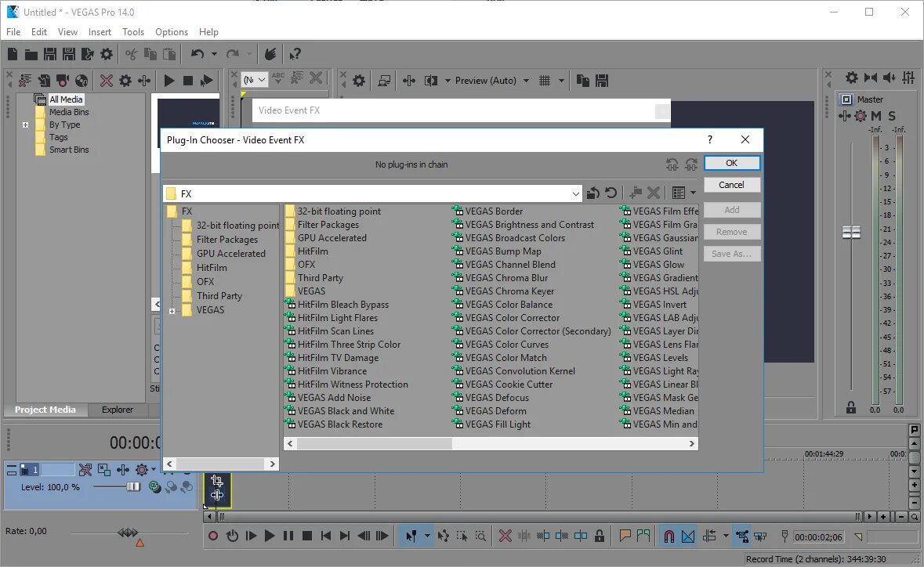The image size is (924, 567).
Task: Click the Project Properties gear in main toolbar
Action: [107, 54]
